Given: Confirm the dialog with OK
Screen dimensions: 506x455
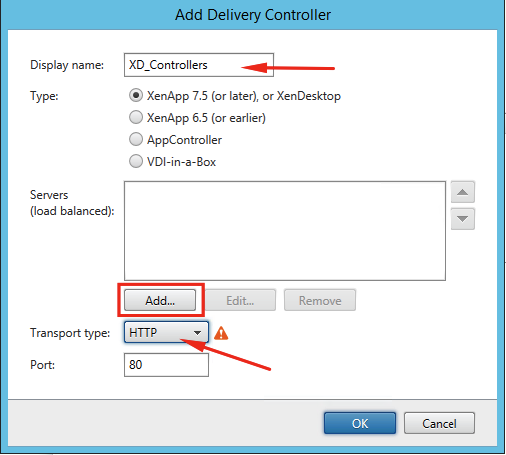Looking at the screenshot, I should 360,423.
